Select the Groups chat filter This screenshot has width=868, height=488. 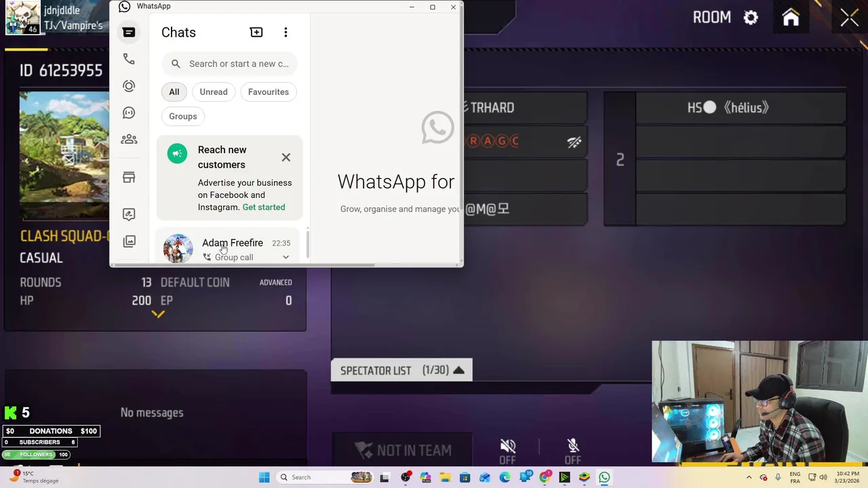click(183, 117)
